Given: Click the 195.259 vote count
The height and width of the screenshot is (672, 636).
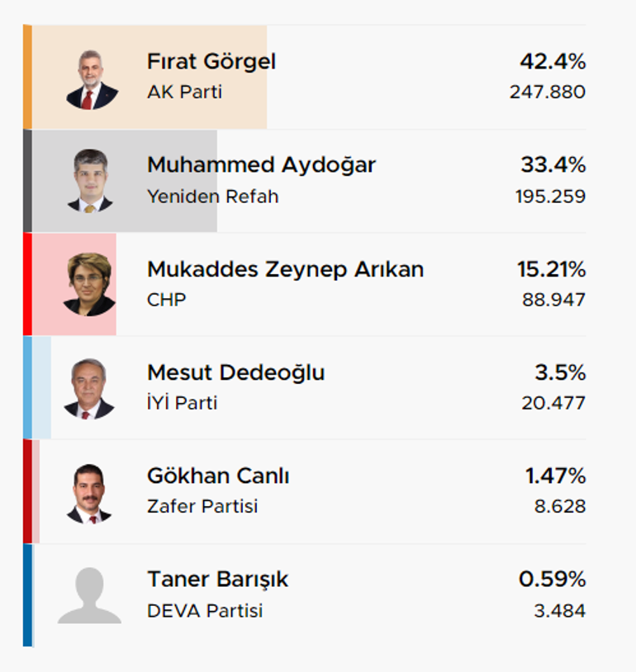Looking at the screenshot, I should tap(550, 196).
